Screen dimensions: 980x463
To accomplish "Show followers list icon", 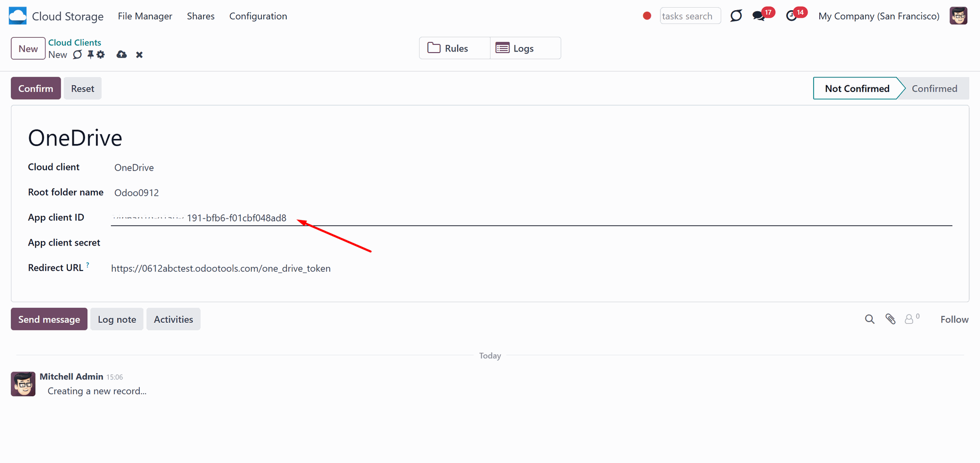I will click(912, 319).
